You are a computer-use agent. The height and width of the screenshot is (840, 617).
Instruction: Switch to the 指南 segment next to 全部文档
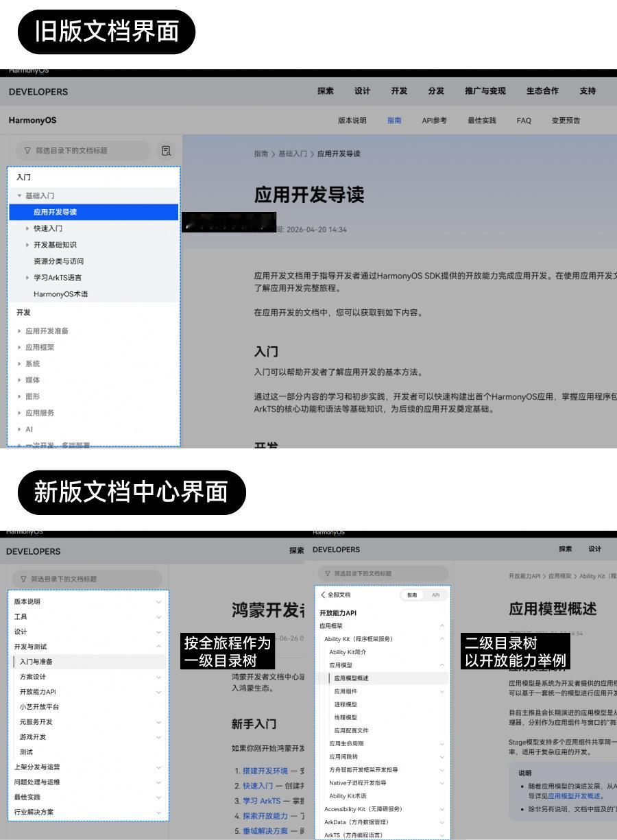coord(412,595)
